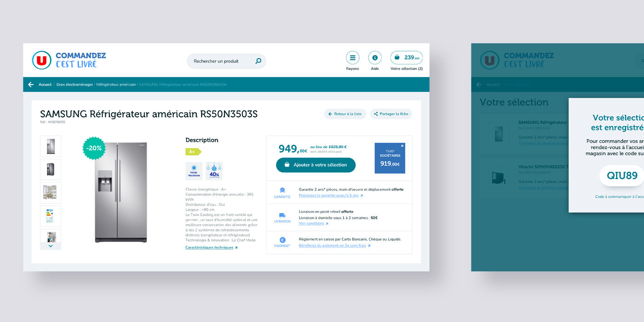Click the Mode Vacances feature icon
The height and width of the screenshot is (322, 644).
point(194,171)
